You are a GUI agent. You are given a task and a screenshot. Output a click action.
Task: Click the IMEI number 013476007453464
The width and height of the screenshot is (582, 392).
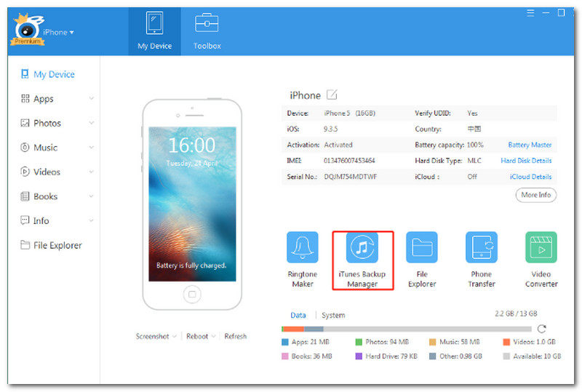click(x=349, y=161)
